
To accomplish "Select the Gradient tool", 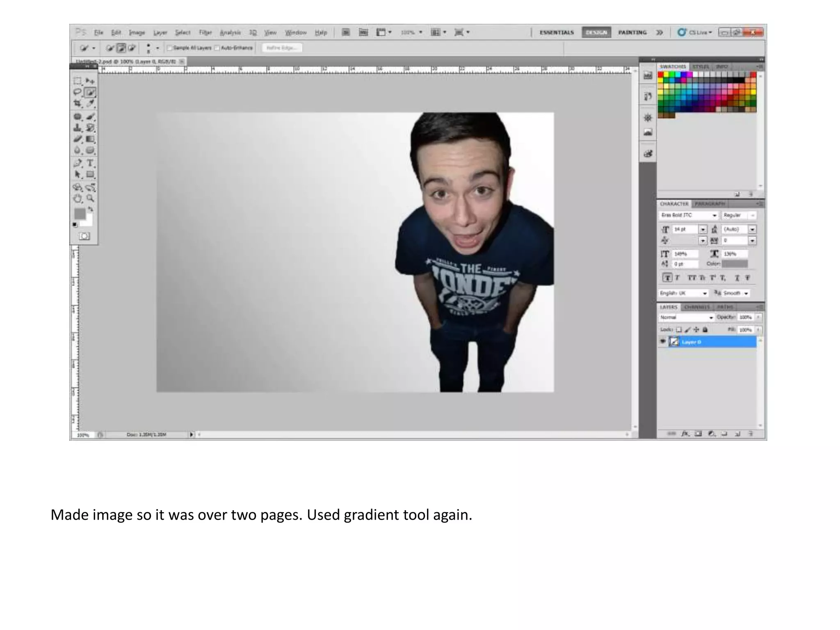I will coord(90,139).
